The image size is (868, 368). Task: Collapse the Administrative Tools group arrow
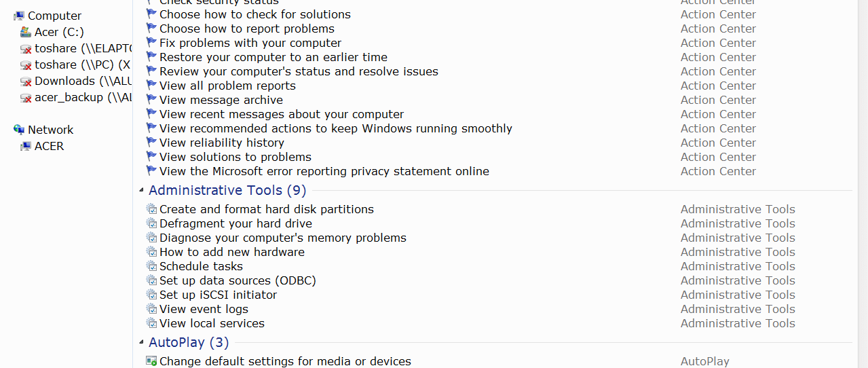pos(141,191)
